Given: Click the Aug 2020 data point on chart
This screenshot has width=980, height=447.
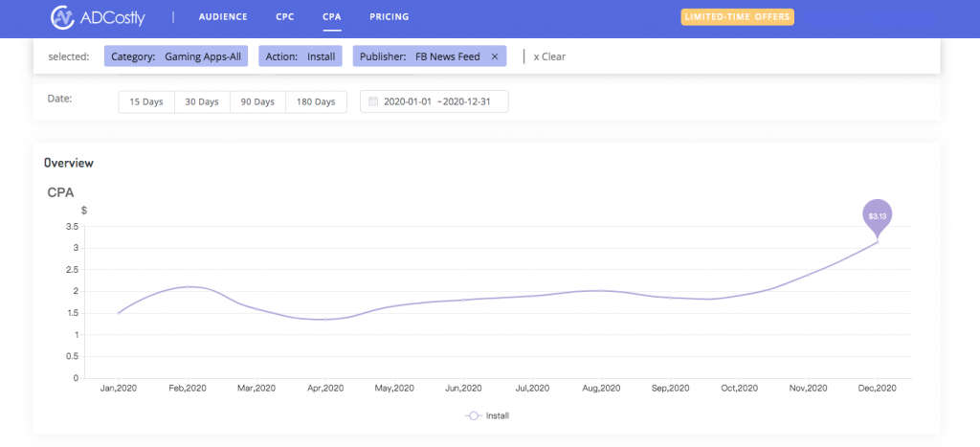Looking at the screenshot, I should coord(601,291).
